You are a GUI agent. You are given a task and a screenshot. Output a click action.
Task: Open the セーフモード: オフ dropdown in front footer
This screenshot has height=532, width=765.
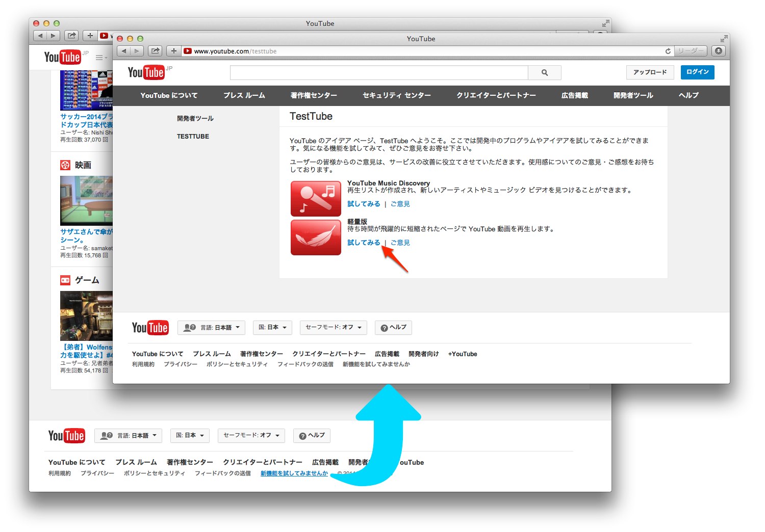(x=334, y=328)
